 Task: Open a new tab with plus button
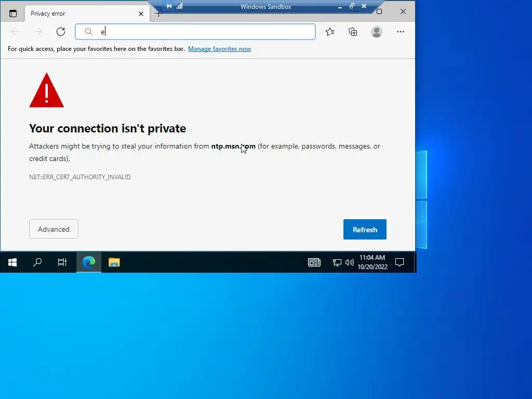click(158, 14)
